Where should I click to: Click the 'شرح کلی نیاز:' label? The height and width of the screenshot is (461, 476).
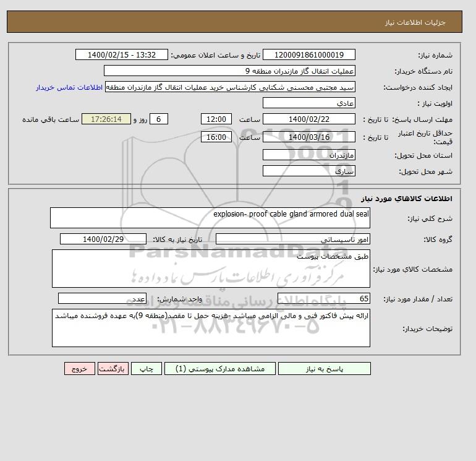430,218
